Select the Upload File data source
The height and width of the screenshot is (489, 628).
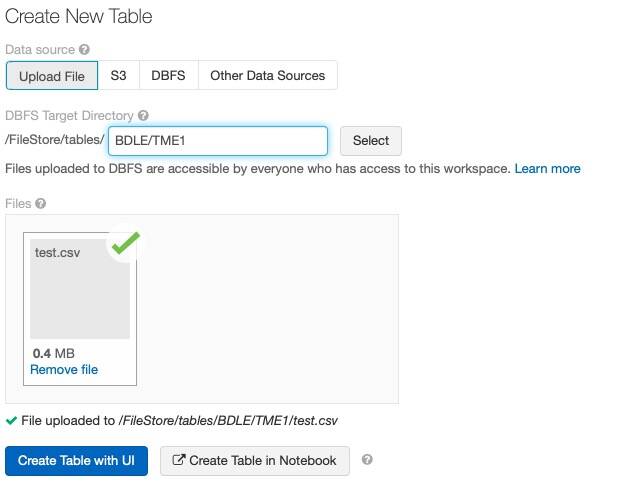[52, 76]
